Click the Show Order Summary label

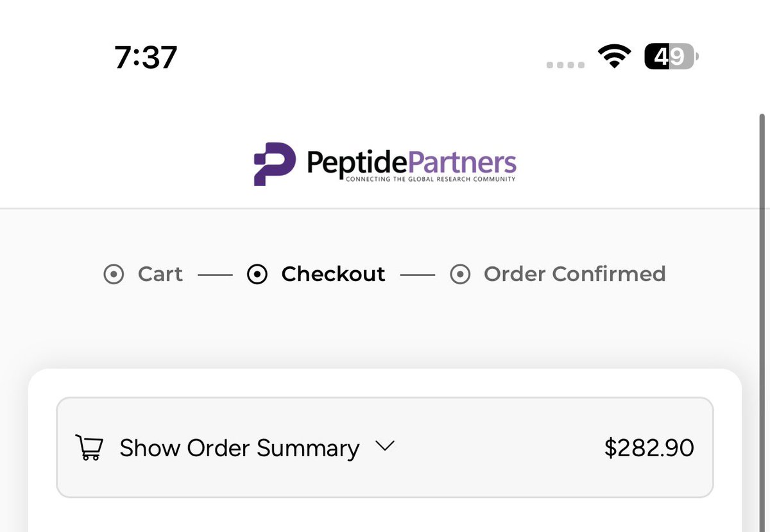coord(239,448)
